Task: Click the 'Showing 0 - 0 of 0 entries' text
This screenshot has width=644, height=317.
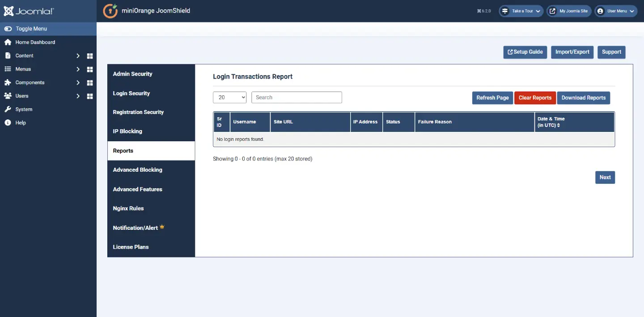Action: [x=263, y=159]
